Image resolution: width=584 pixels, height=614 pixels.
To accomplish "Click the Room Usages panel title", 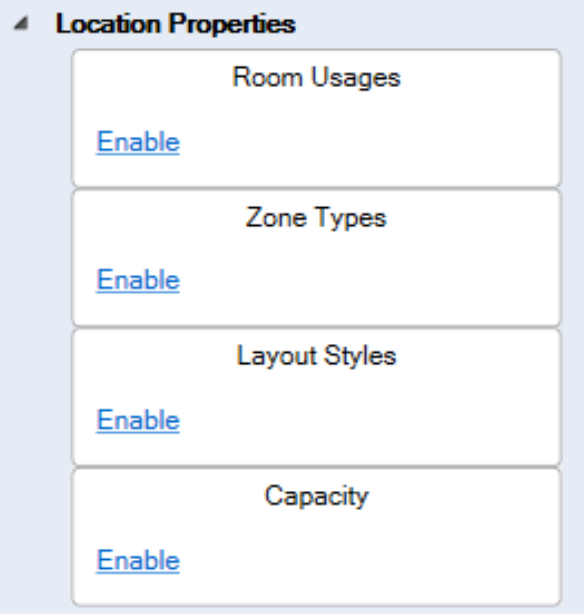I will [x=316, y=78].
